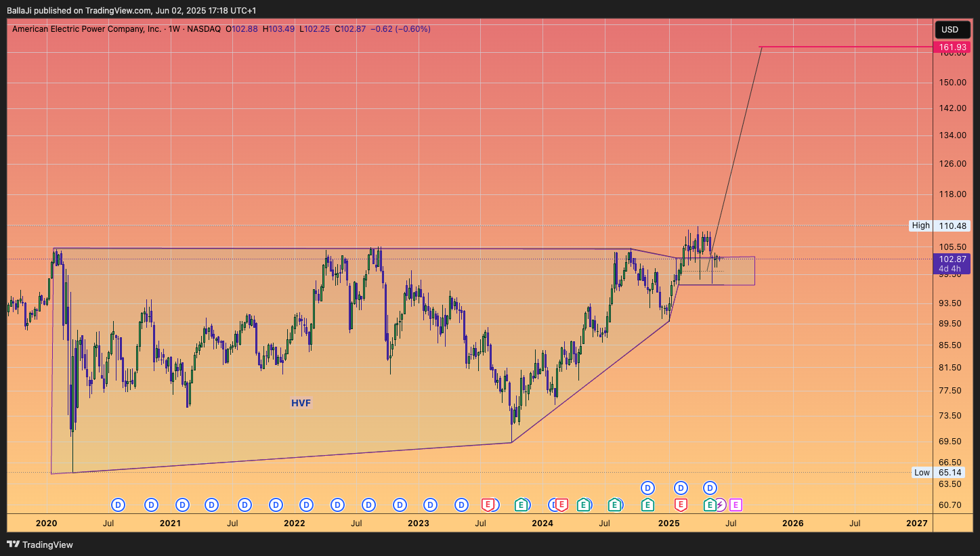The width and height of the screenshot is (980, 556).
Task: Click the dividend D marker just before 2023
Action: 400,505
